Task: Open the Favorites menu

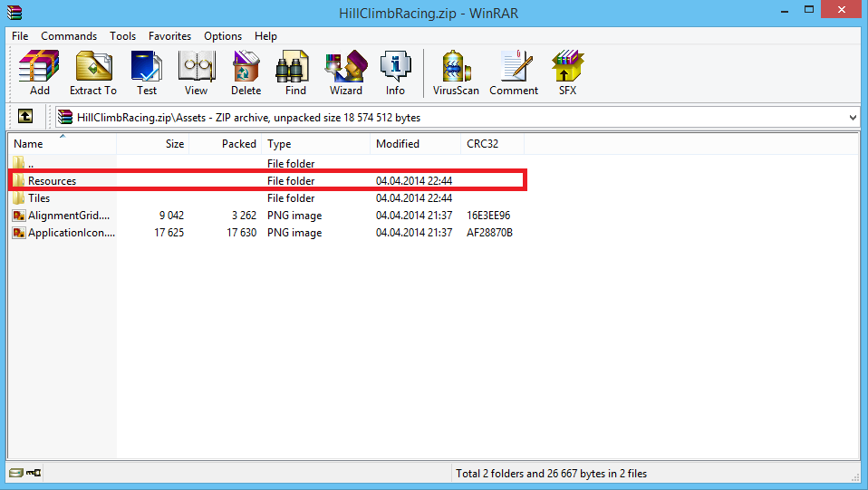Action: [169, 36]
